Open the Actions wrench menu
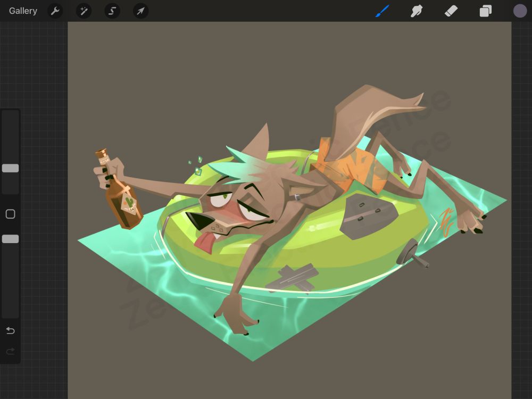The image size is (532, 399). pos(55,11)
